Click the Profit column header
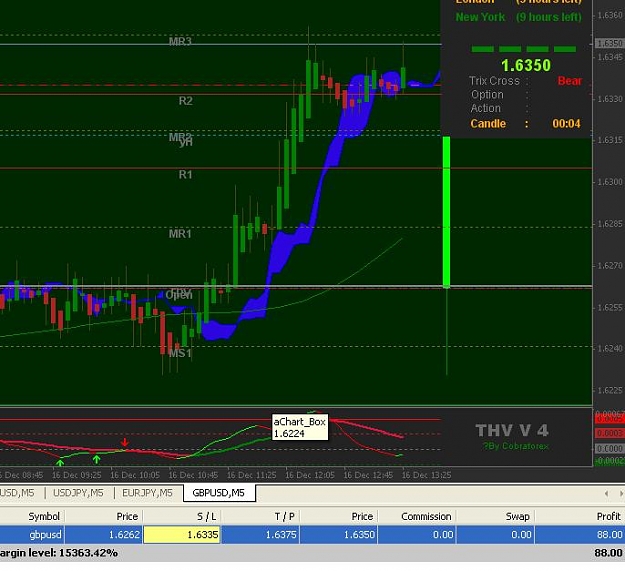 (x=609, y=516)
